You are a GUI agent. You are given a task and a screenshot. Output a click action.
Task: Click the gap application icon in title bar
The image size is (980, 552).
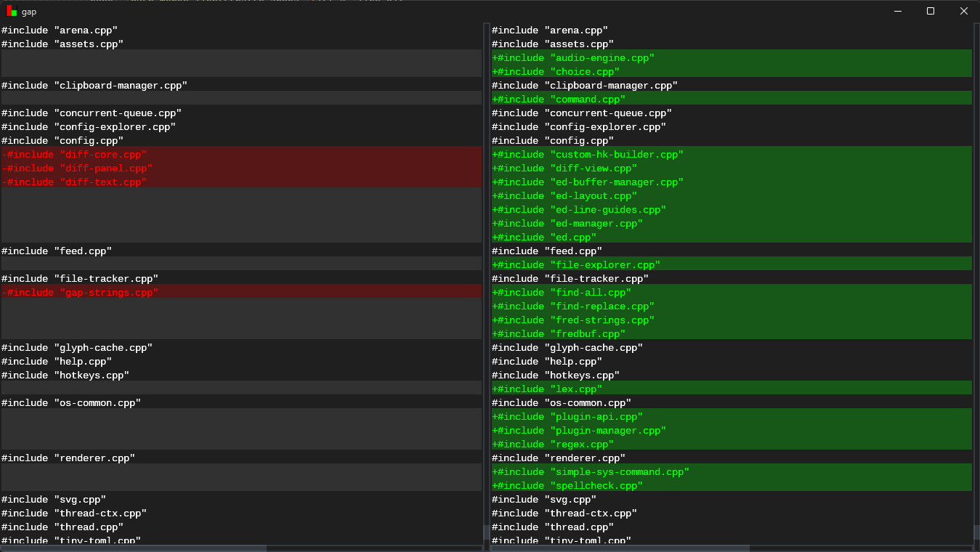tap(12, 11)
